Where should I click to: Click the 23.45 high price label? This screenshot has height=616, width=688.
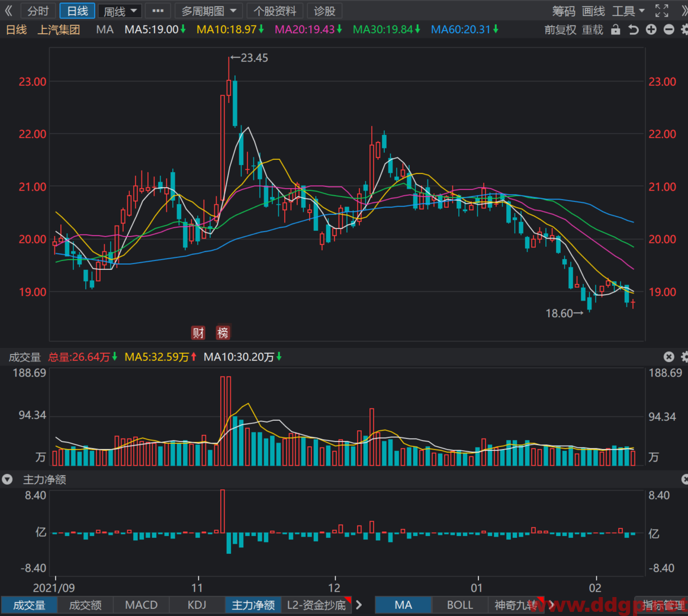(x=254, y=58)
